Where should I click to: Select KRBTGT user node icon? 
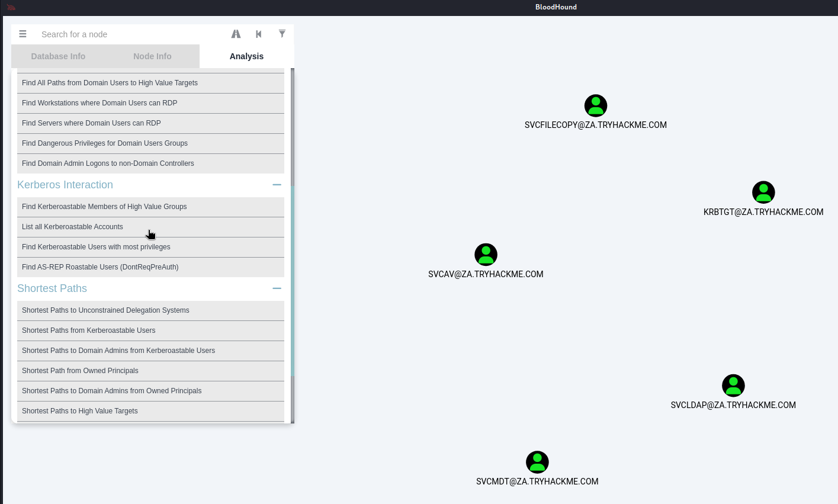[763, 192]
